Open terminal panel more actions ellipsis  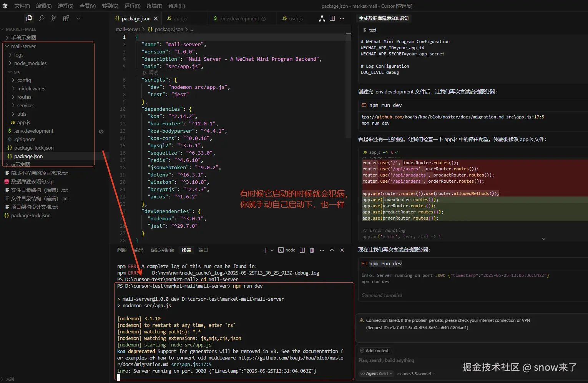tap(322, 250)
